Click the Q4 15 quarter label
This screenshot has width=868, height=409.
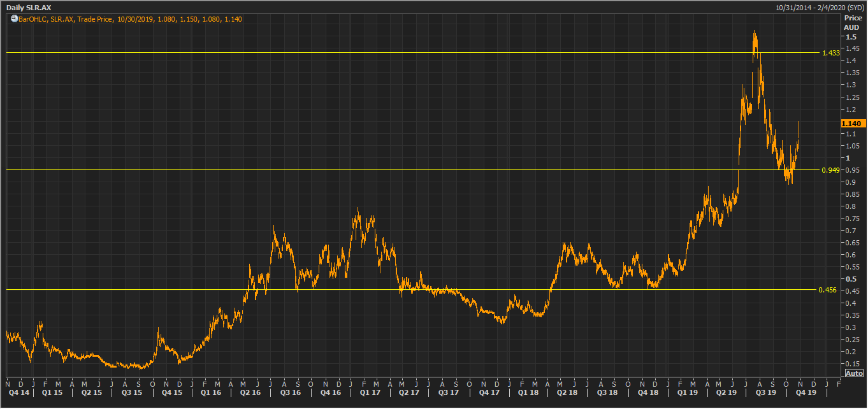[x=171, y=393]
